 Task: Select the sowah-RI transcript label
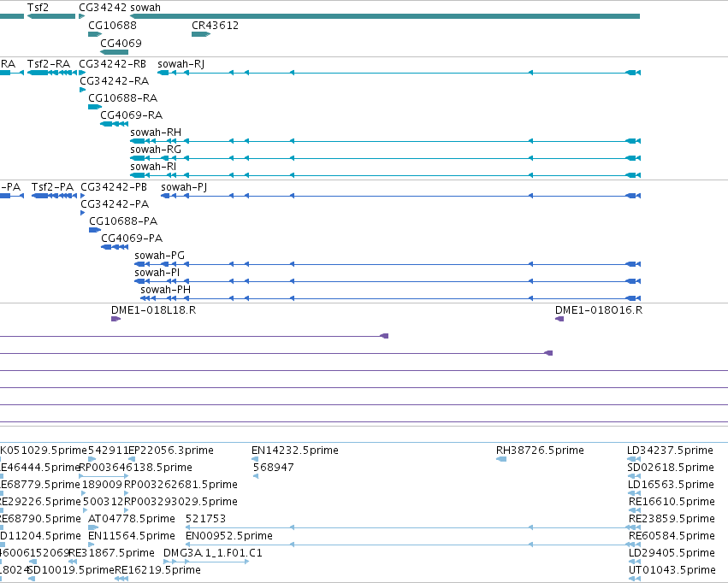click(x=153, y=167)
